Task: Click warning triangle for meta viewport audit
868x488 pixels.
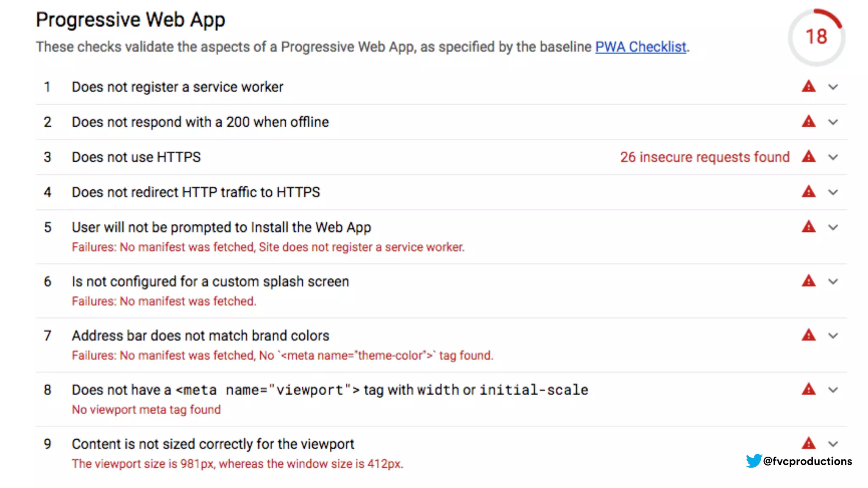Action: click(x=808, y=389)
